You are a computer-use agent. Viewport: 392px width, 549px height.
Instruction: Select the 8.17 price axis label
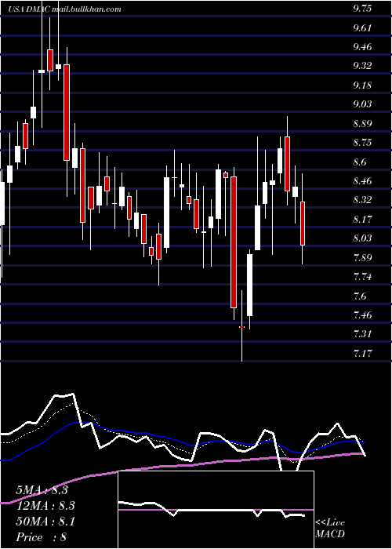point(362,219)
